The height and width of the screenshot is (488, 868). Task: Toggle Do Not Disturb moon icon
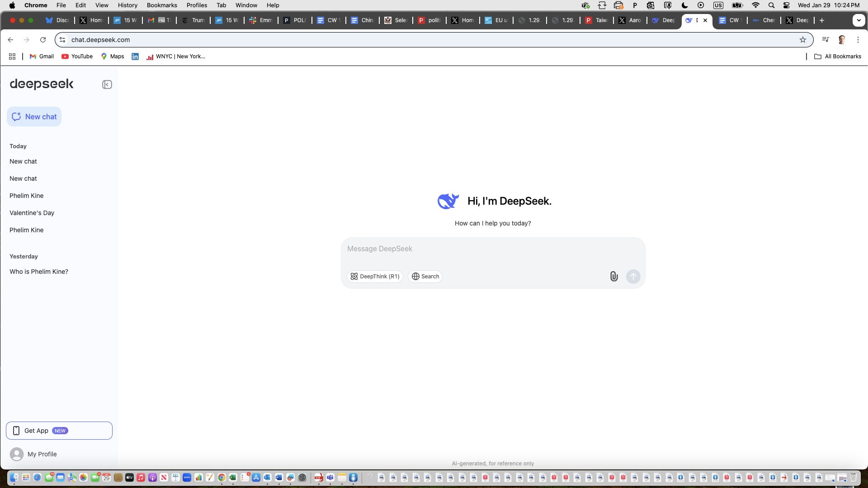coord(684,5)
